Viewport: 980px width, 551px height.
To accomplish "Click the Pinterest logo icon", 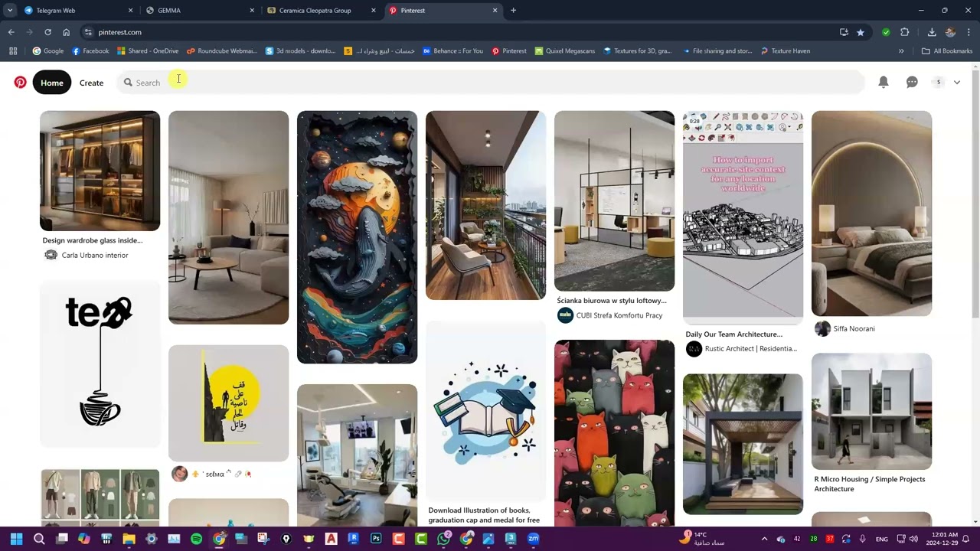I will pos(20,82).
